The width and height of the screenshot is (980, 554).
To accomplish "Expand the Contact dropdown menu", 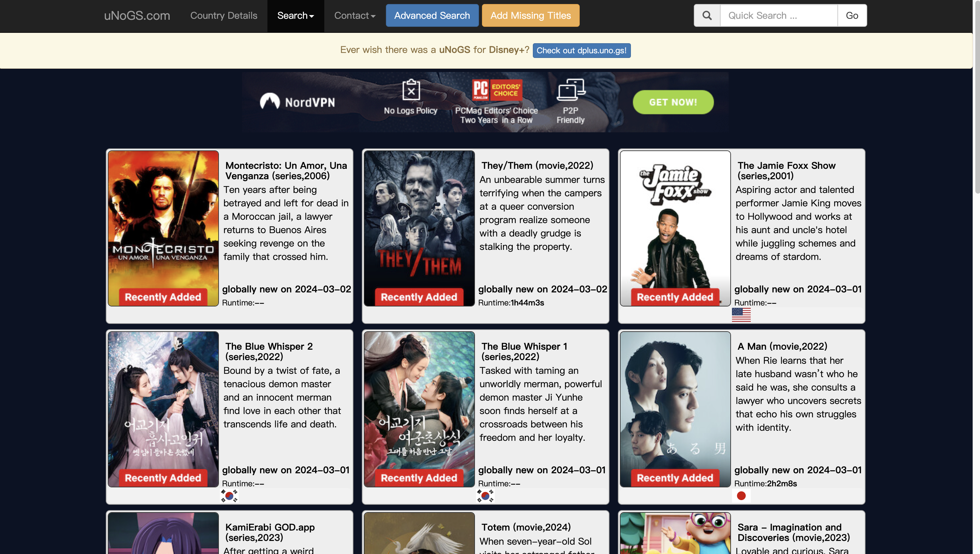I will (x=354, y=16).
